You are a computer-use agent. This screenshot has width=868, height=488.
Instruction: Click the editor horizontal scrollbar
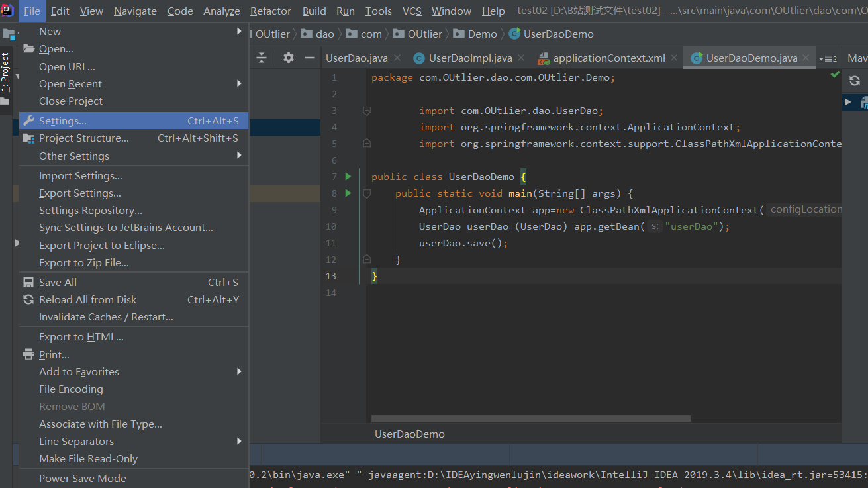[531, 418]
